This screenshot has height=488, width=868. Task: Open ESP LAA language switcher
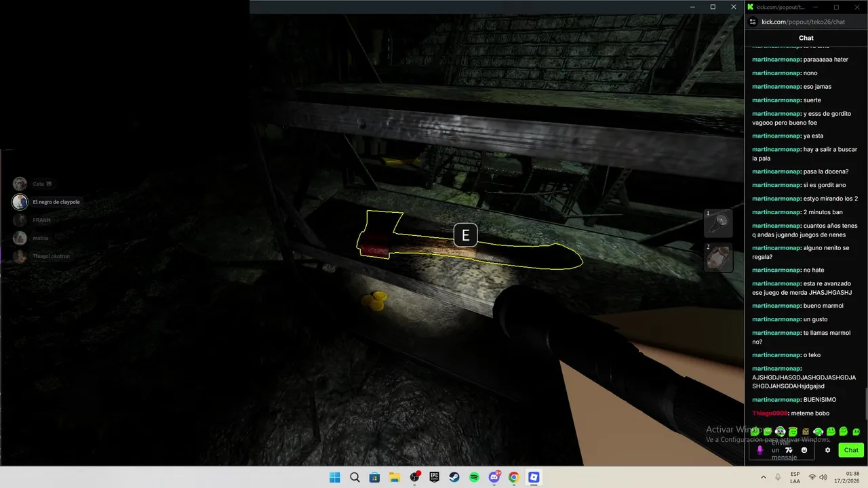(795, 477)
